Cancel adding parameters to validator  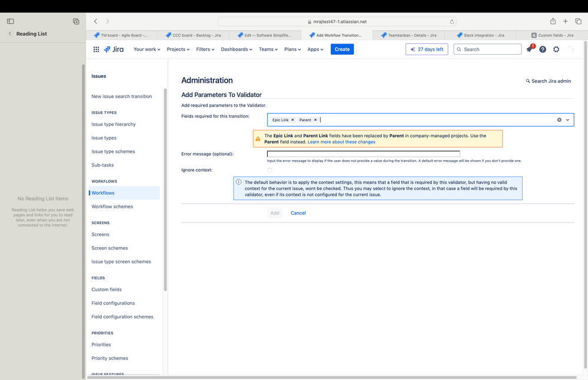tap(298, 213)
